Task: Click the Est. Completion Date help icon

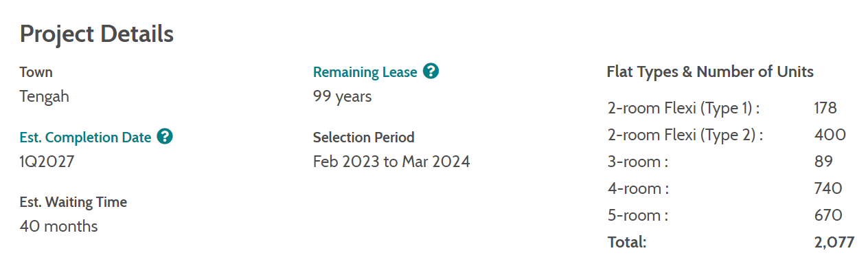Action: click(165, 136)
